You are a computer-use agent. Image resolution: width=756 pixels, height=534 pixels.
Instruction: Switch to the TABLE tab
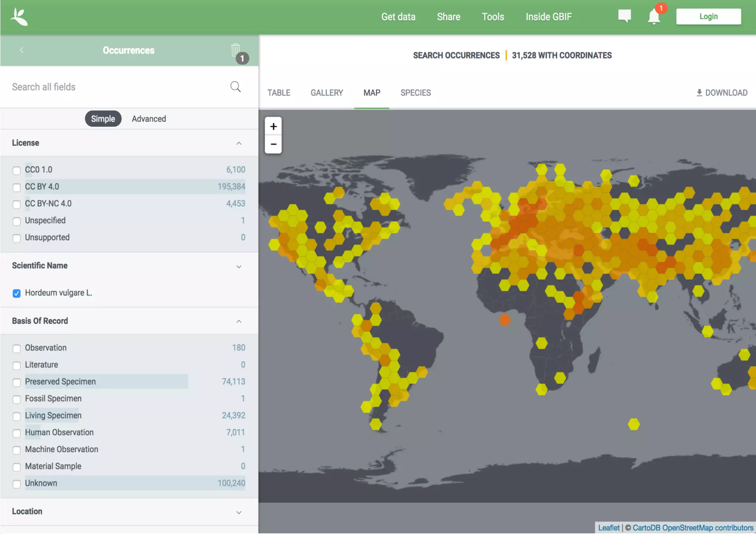[x=279, y=93]
